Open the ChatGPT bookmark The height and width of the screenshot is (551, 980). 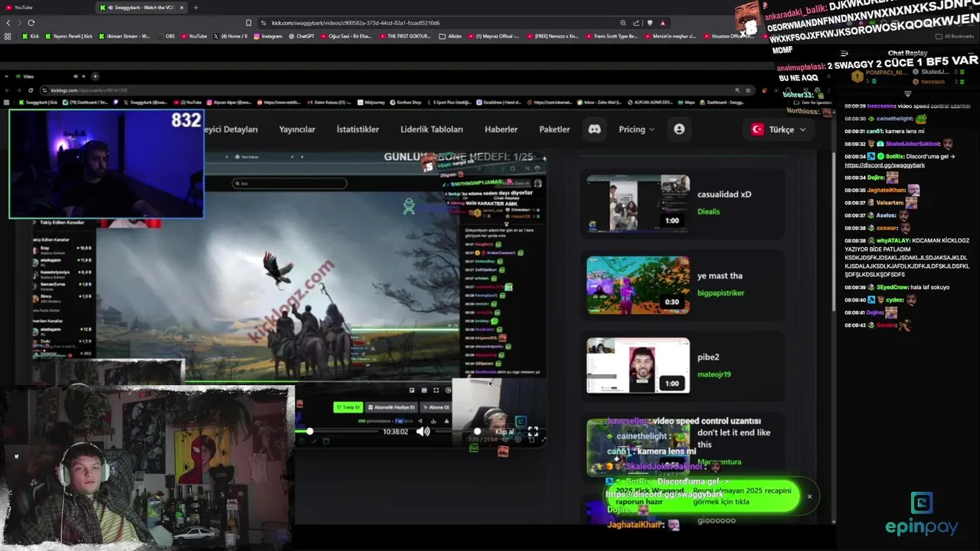[301, 36]
